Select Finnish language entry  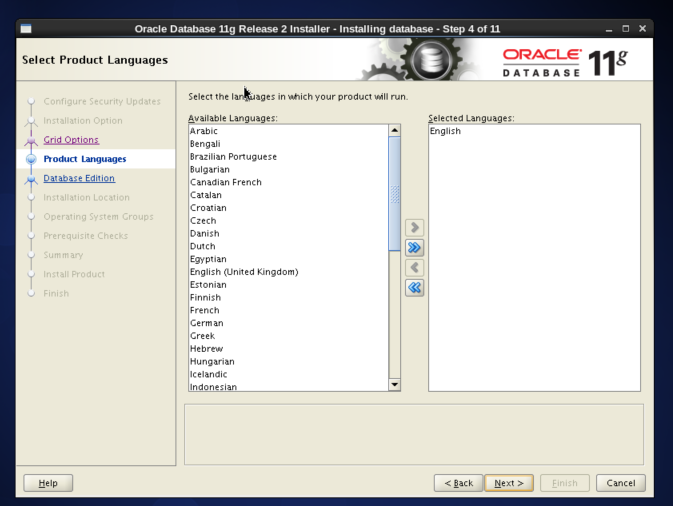tap(288, 297)
